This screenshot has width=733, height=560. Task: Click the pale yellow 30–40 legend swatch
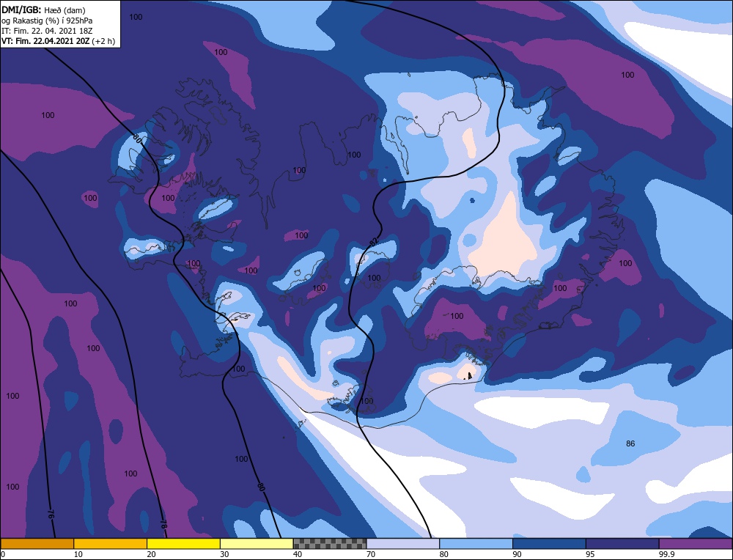[257, 543]
